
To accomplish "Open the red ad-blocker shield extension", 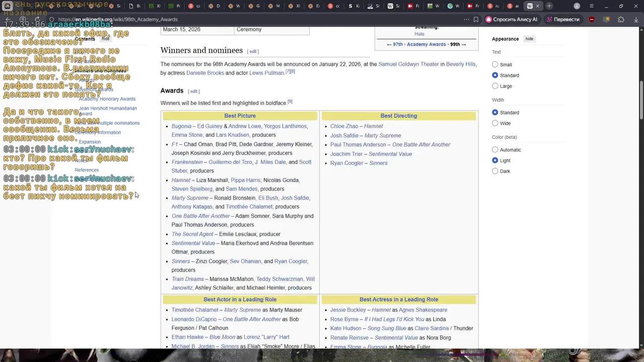I will click(592, 20).
